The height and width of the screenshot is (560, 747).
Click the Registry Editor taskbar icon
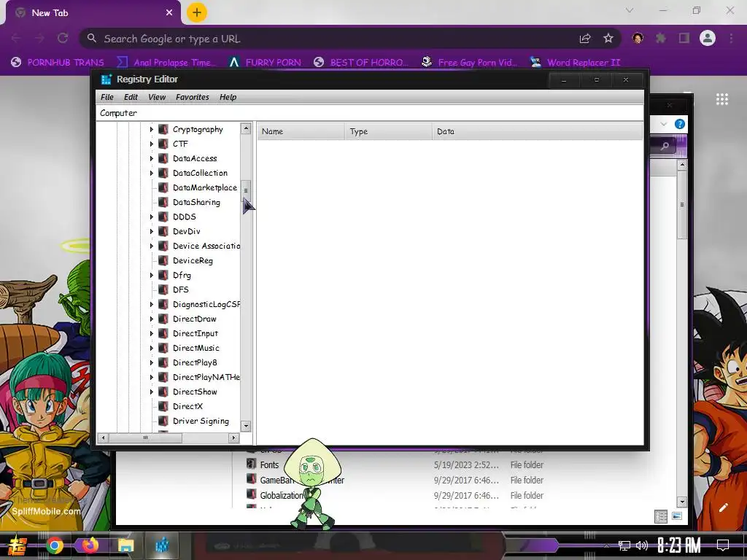click(x=163, y=545)
